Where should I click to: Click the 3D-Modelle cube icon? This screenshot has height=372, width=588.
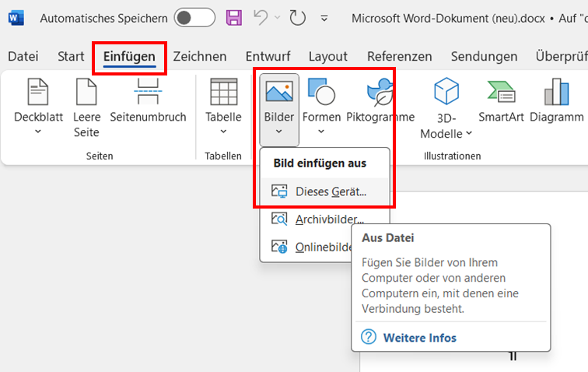[x=446, y=91]
